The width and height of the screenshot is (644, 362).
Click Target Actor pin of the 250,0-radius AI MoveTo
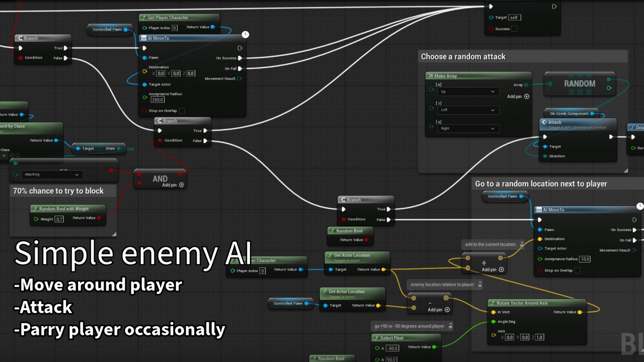[x=145, y=84]
